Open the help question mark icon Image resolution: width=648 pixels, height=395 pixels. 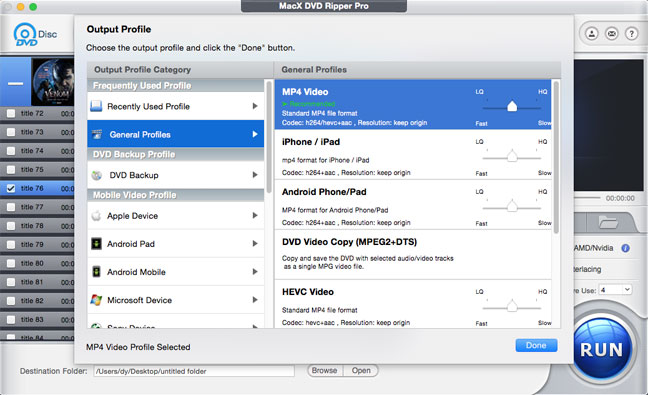[x=631, y=34]
